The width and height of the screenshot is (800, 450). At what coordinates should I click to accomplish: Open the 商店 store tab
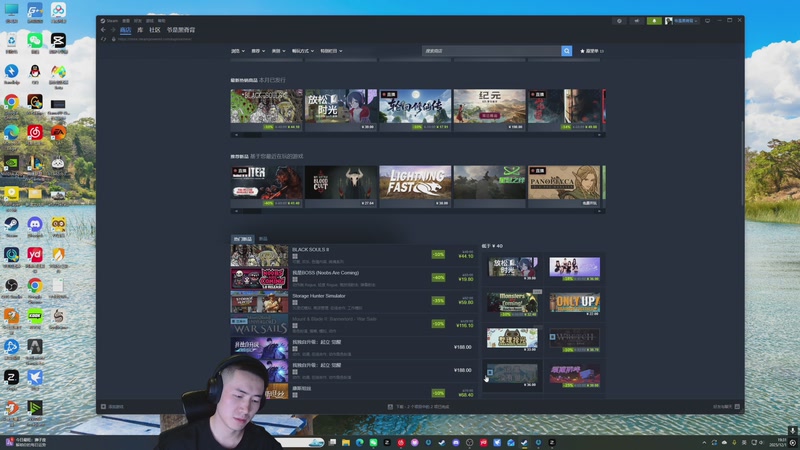coord(126,30)
